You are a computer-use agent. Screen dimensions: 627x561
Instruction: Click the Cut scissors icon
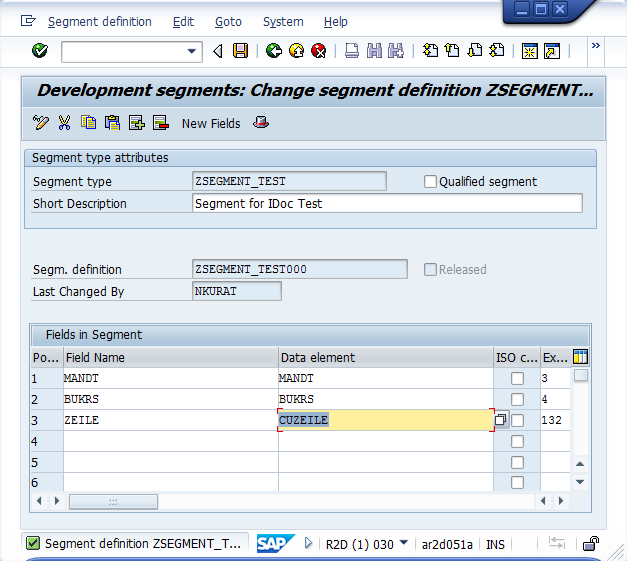(x=64, y=123)
